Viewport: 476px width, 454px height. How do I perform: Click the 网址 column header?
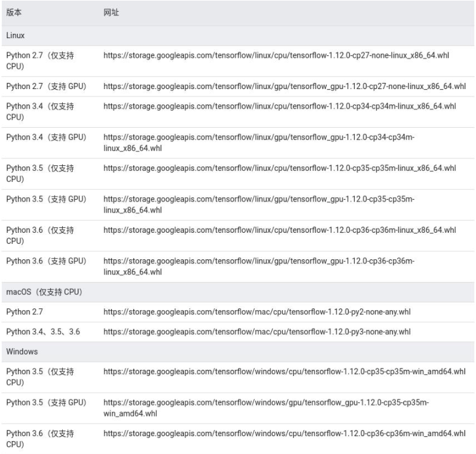(x=111, y=12)
